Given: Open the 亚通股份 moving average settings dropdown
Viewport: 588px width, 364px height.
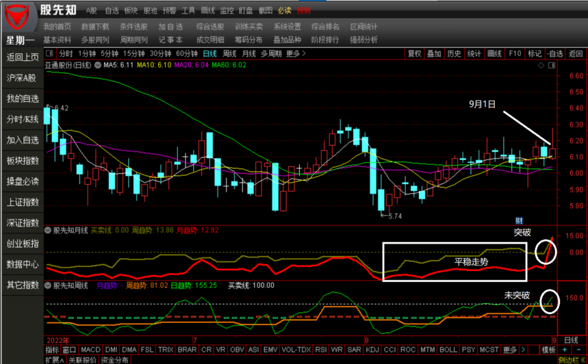Looking at the screenshot, I should tap(98, 65).
